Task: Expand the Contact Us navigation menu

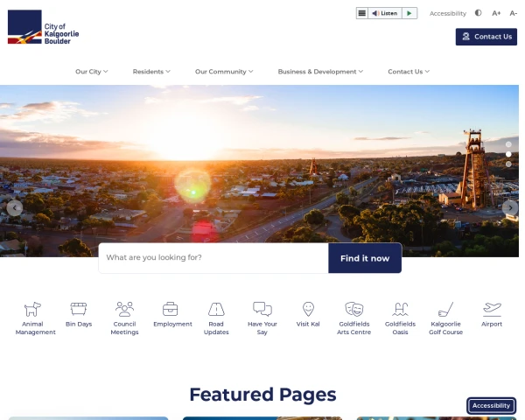Action: click(x=409, y=72)
